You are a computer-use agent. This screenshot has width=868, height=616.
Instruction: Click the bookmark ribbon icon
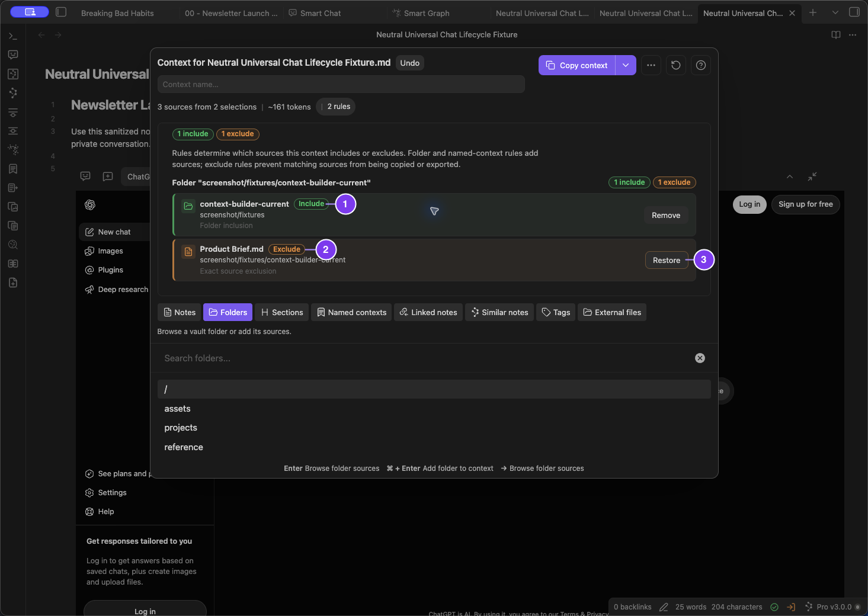pos(13,169)
